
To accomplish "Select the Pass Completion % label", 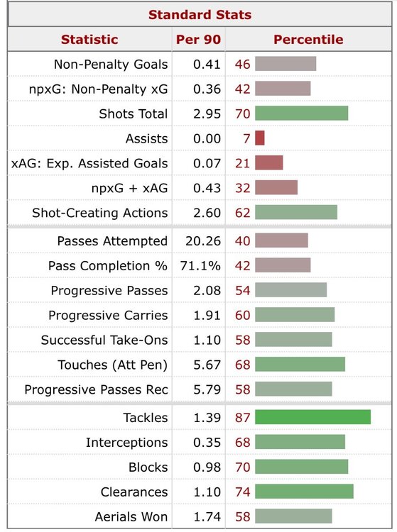I will (108, 266).
